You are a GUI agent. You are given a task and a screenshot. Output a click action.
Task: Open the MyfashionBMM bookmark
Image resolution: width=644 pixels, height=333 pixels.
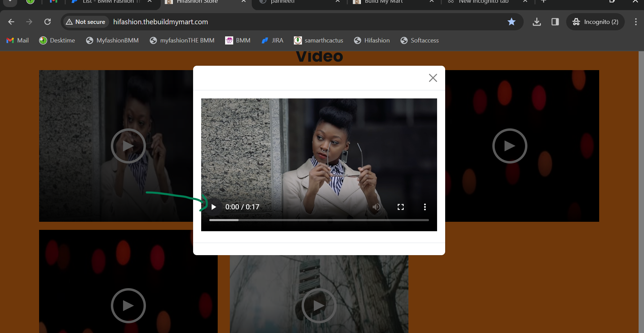[x=112, y=40]
